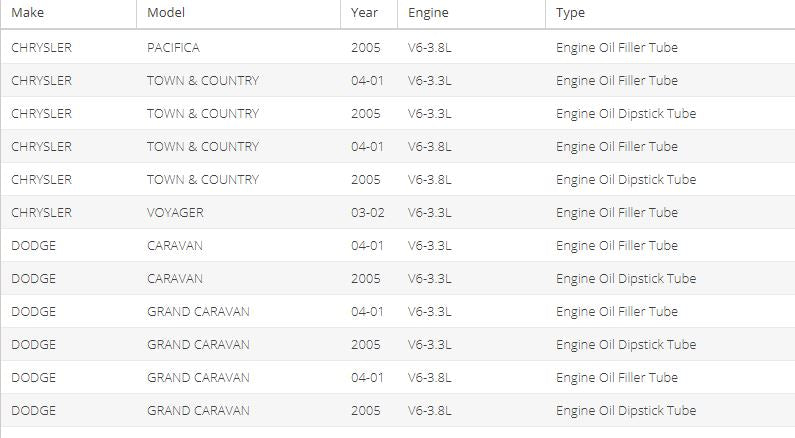The image size is (795, 438).
Task: Select the first DODGE CARAVAN row's model cell
Action: click(x=175, y=245)
